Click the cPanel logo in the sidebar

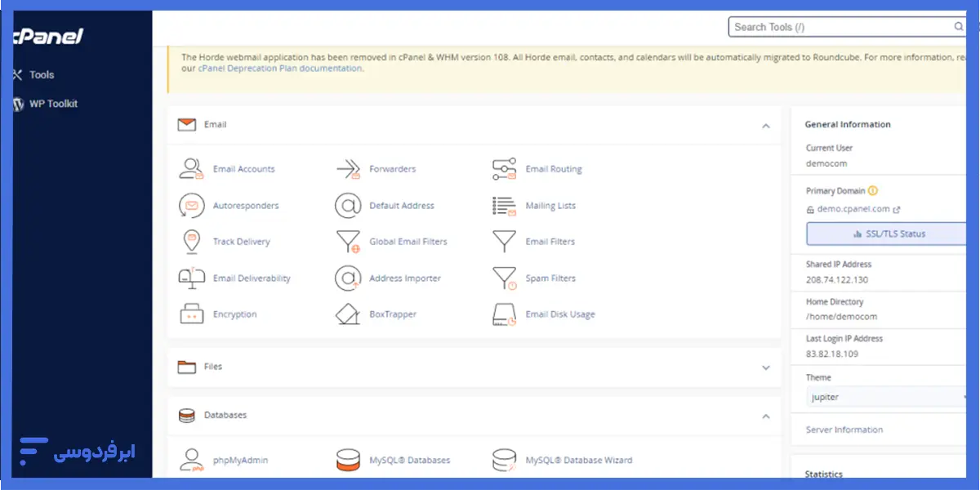pyautogui.click(x=47, y=36)
